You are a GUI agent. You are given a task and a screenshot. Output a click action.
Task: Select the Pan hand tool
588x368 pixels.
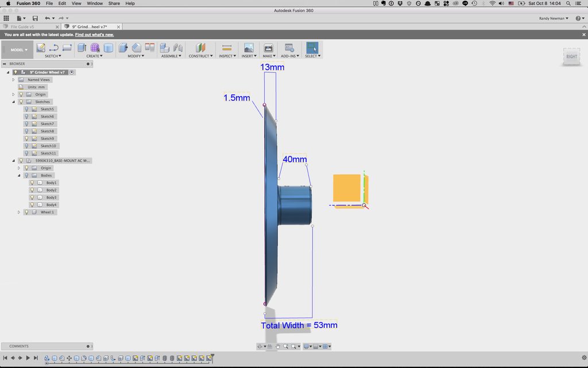click(277, 346)
